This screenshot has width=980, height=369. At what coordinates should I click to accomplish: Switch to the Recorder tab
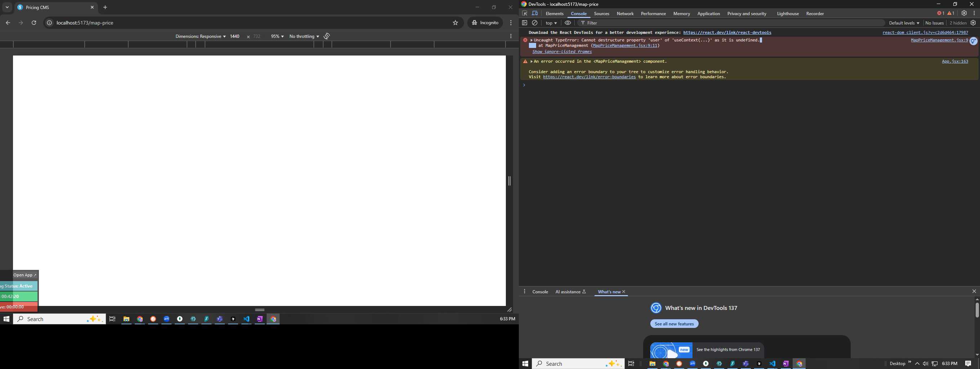[x=815, y=14]
